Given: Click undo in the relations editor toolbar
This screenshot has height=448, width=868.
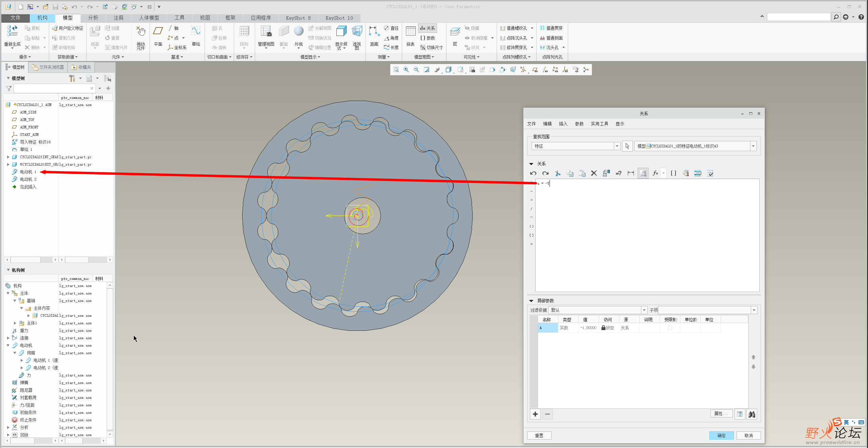Looking at the screenshot, I should pos(533,173).
